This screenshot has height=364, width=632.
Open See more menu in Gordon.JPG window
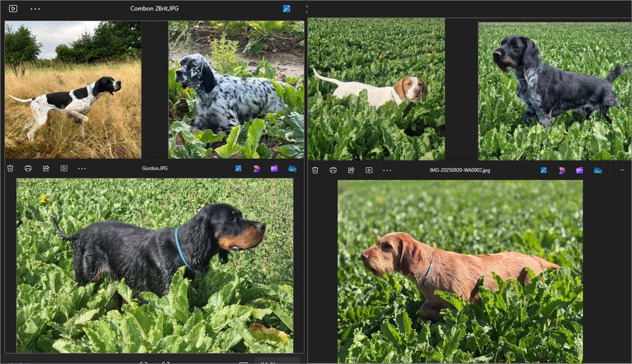(82, 169)
